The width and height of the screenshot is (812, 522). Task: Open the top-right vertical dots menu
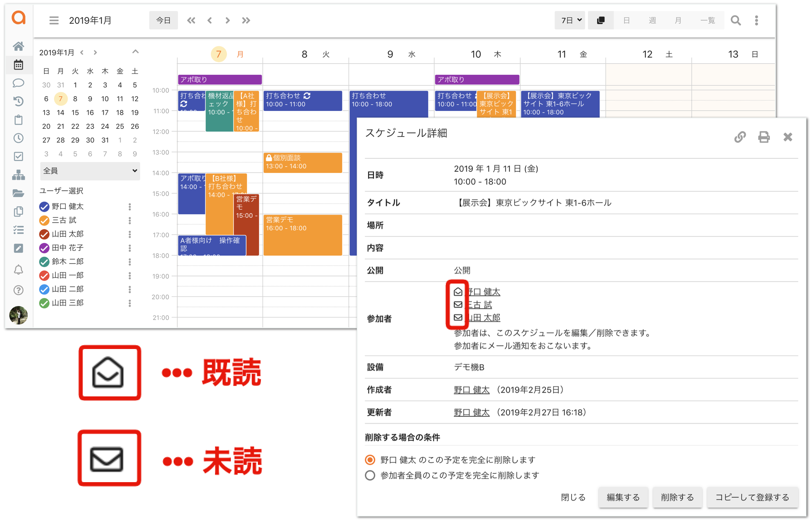click(756, 20)
